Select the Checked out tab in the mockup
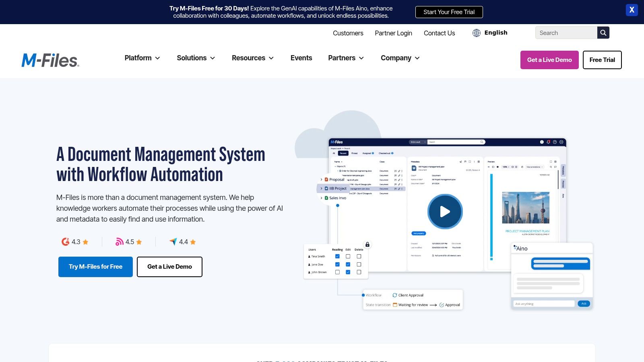The height and width of the screenshot is (362, 644). pyautogui.click(x=386, y=153)
